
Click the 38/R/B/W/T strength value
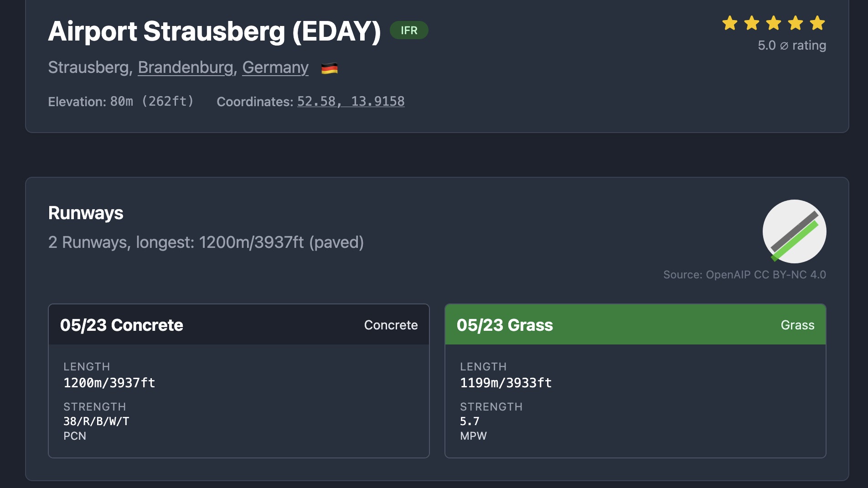pyautogui.click(x=96, y=421)
